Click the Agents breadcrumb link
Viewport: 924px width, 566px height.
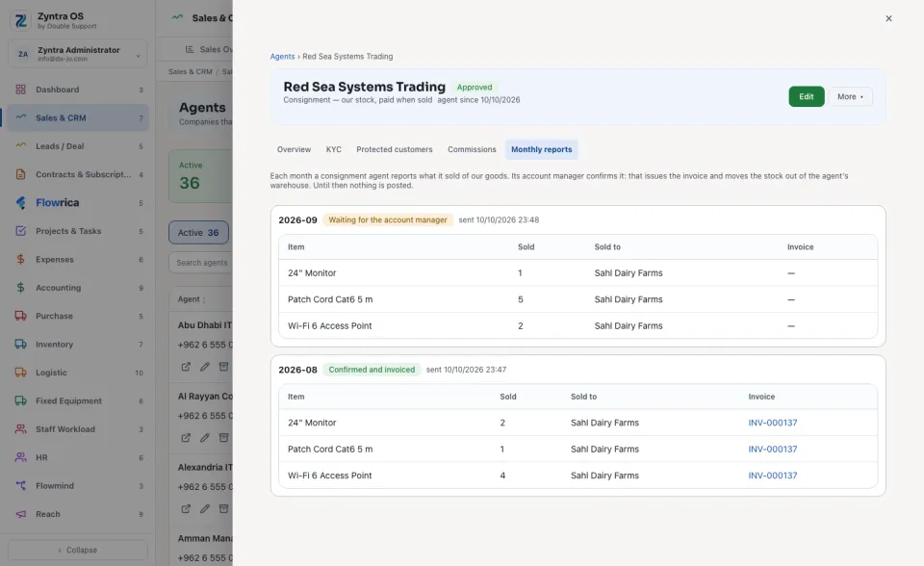[x=282, y=56]
